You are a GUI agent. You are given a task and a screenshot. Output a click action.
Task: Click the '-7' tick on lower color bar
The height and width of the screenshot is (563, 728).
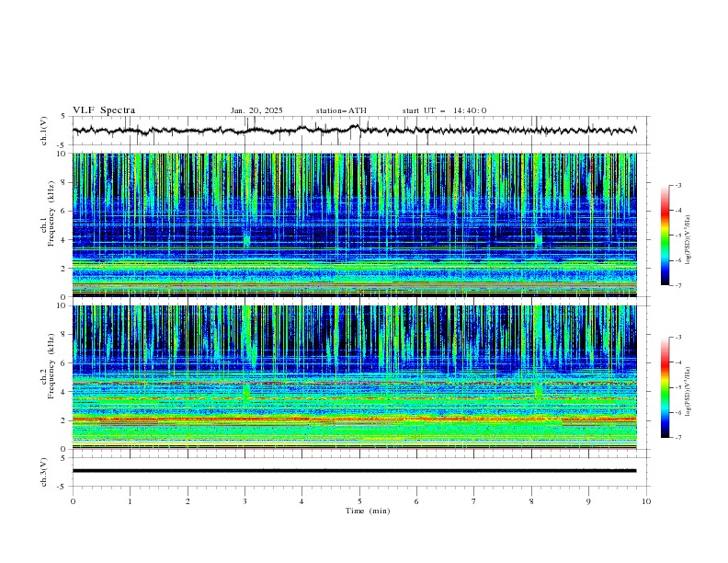pyautogui.click(x=677, y=438)
